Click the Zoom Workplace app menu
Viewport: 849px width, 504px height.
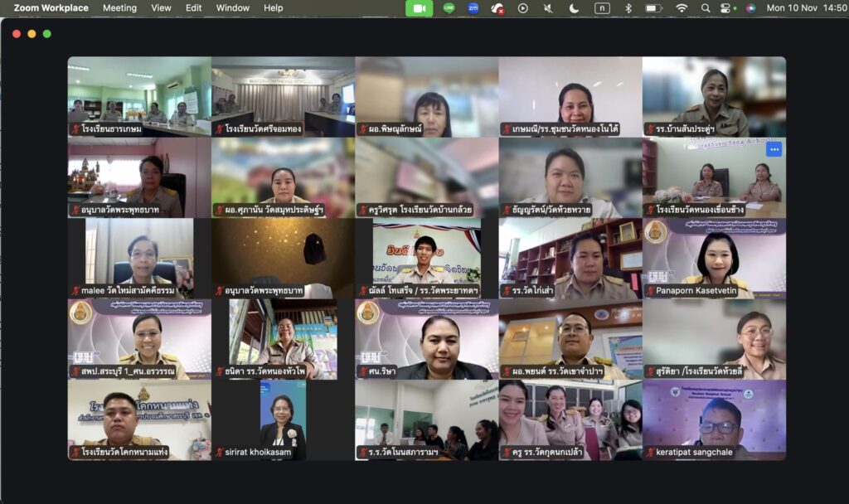[51, 8]
